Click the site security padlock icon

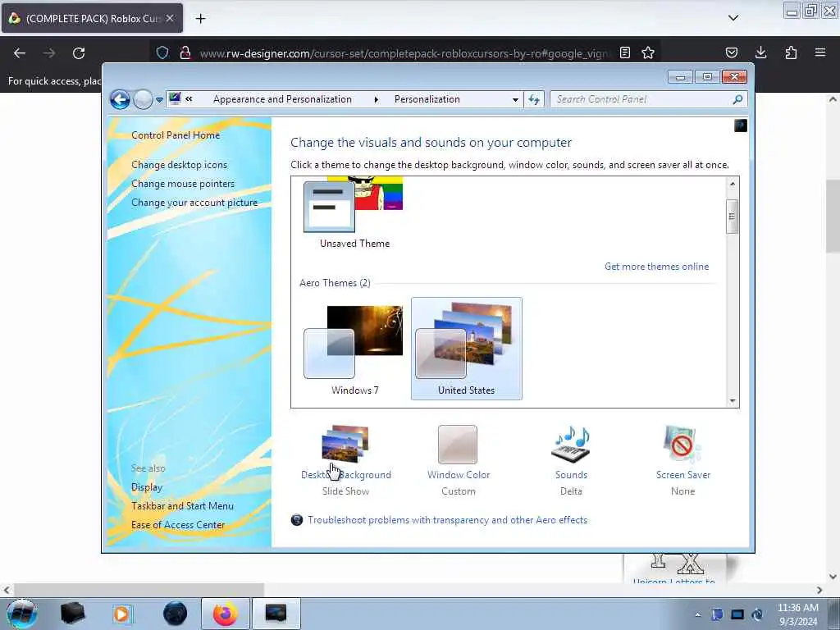pyautogui.click(x=185, y=52)
